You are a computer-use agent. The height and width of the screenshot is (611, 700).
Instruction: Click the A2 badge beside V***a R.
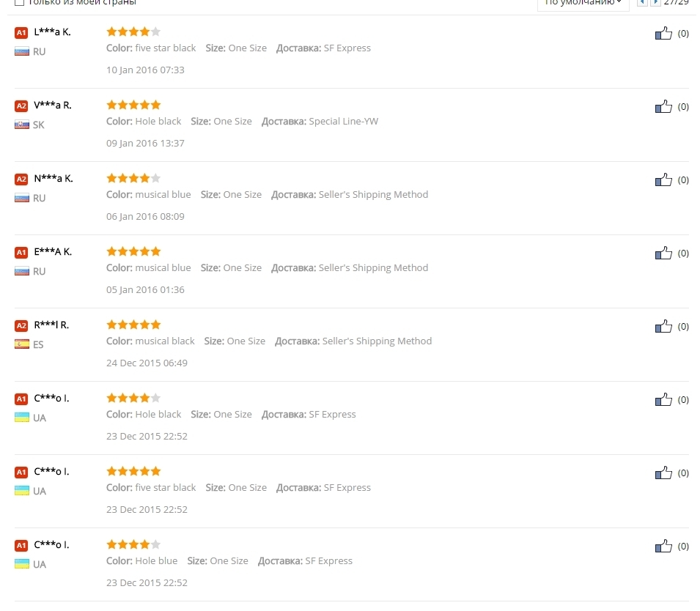tap(21, 105)
